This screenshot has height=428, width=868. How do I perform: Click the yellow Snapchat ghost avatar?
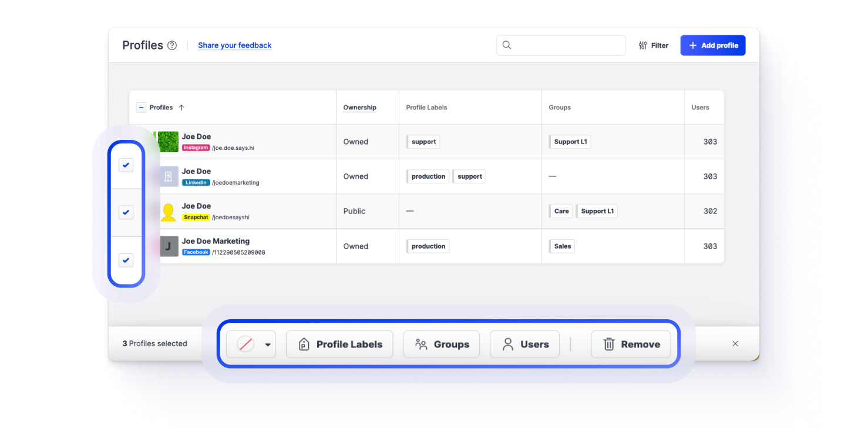pos(168,212)
